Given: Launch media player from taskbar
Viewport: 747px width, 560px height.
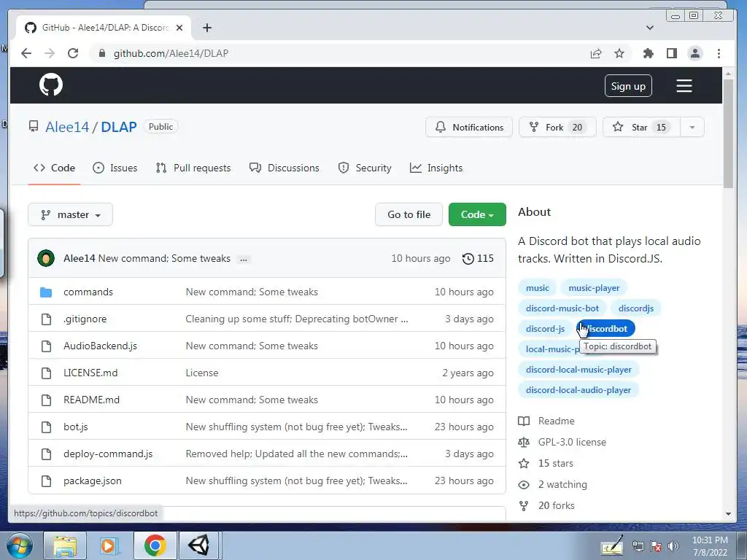Looking at the screenshot, I should tap(109, 545).
